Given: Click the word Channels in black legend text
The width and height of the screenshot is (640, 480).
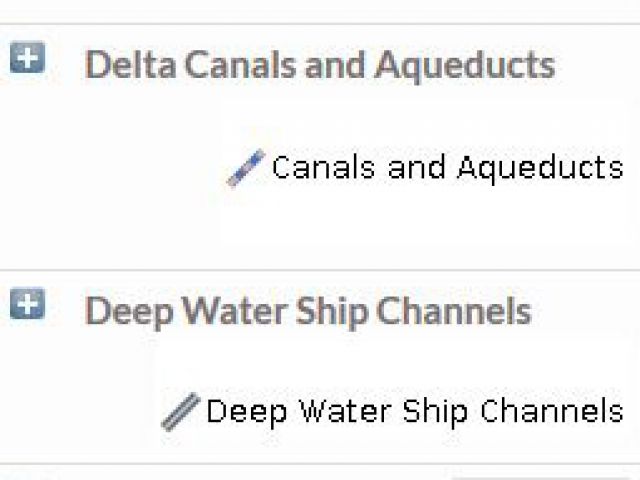Looking at the screenshot, I should point(552,411).
